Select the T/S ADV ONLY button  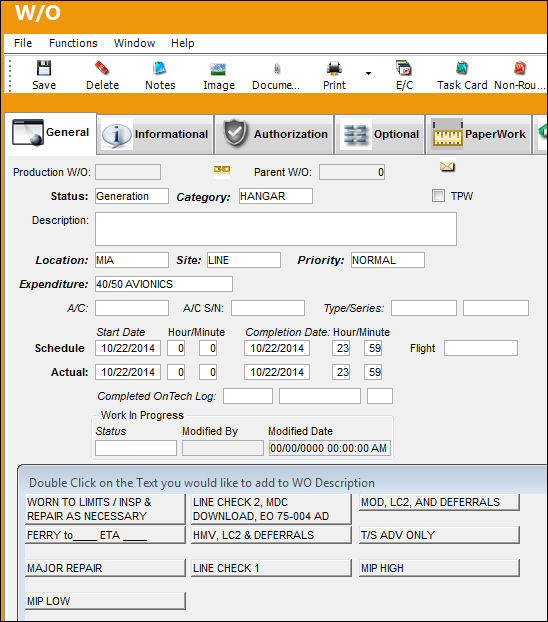pyautogui.click(x=439, y=535)
